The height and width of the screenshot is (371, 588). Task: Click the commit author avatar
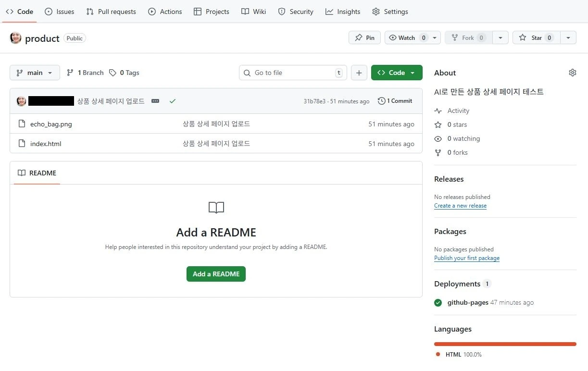pyautogui.click(x=21, y=101)
